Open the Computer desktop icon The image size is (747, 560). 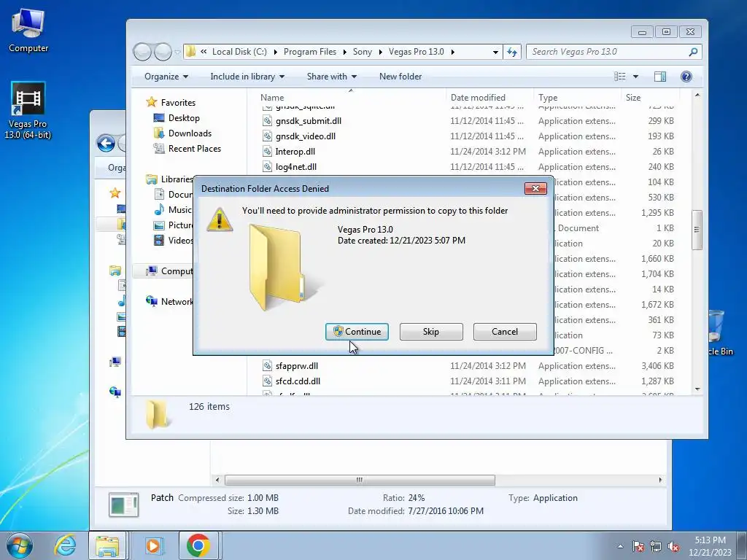coord(28,31)
